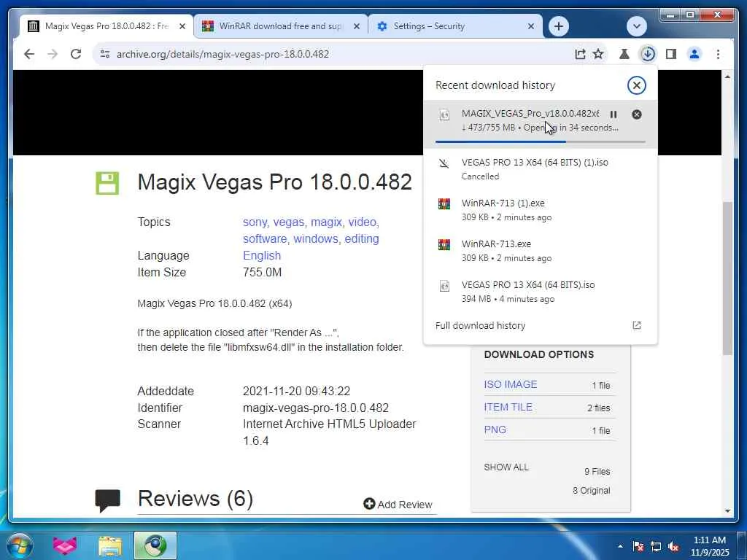Open the ITEM TILE download option
747x560 pixels.
click(508, 407)
